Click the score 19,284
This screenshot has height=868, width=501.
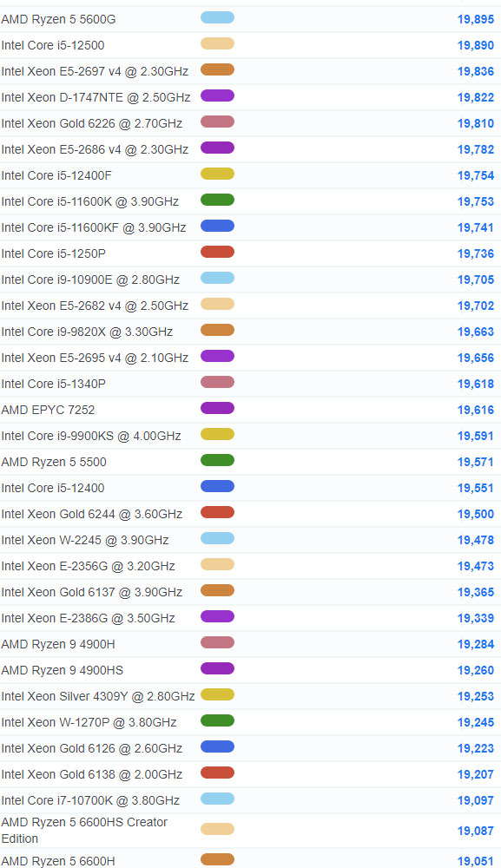pyautogui.click(x=476, y=644)
